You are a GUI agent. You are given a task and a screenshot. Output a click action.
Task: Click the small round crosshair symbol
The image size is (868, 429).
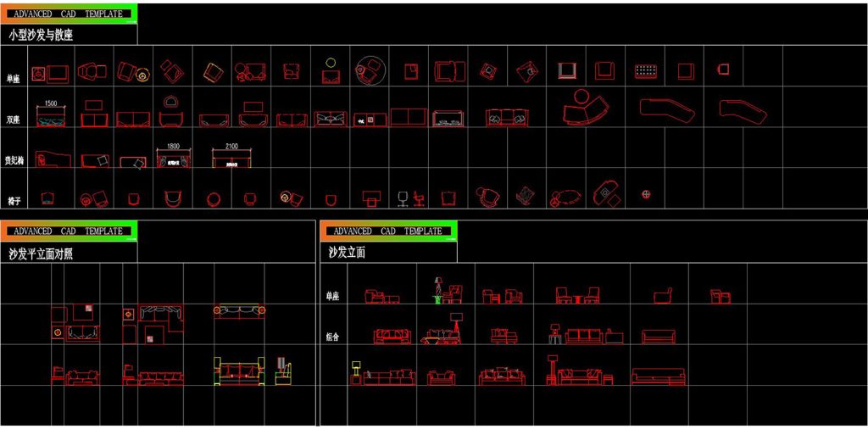(646, 196)
